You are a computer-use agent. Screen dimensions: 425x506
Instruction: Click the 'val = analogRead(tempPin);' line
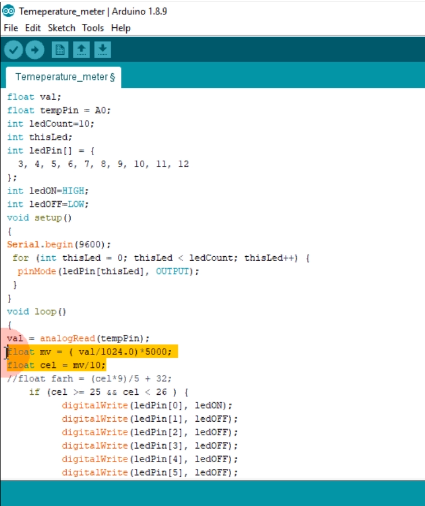(78, 338)
